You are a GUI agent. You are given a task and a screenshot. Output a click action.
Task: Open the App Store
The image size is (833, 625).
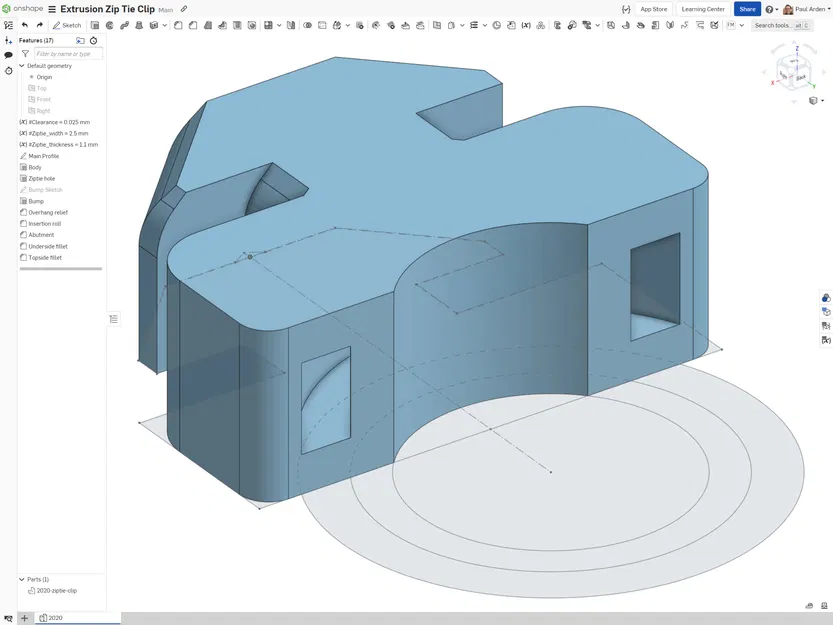[x=653, y=9]
